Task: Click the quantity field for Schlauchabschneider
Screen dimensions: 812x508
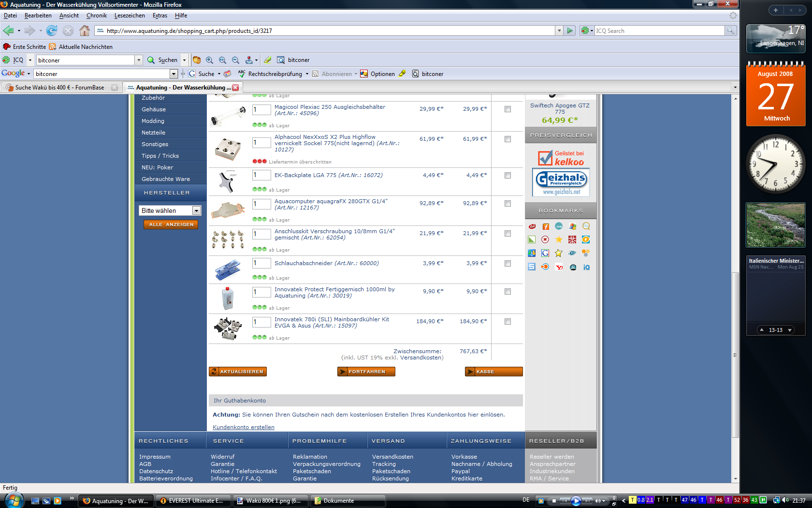Action: point(261,263)
